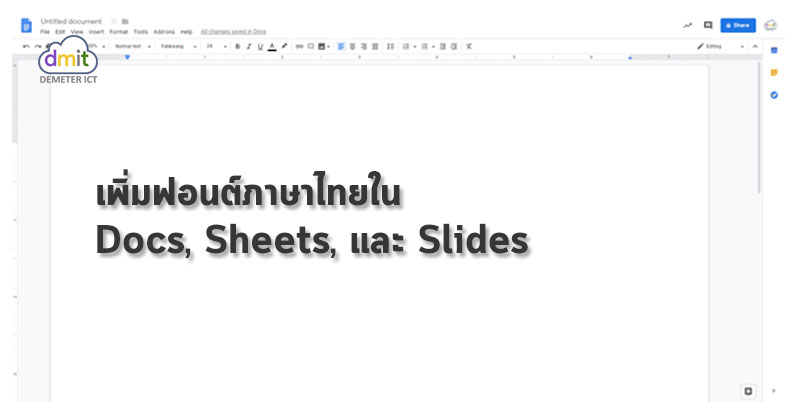
Task: Click the Decrease indent icon
Action: coord(442,46)
